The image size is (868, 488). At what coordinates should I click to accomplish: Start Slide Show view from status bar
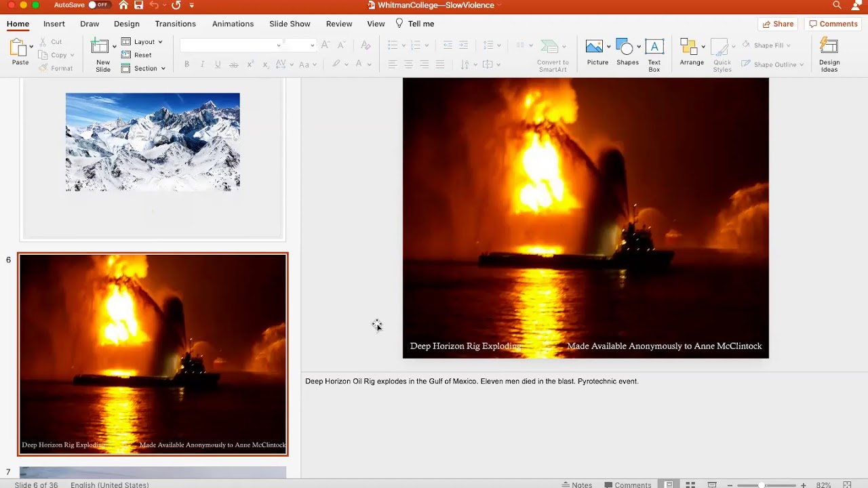click(x=712, y=485)
